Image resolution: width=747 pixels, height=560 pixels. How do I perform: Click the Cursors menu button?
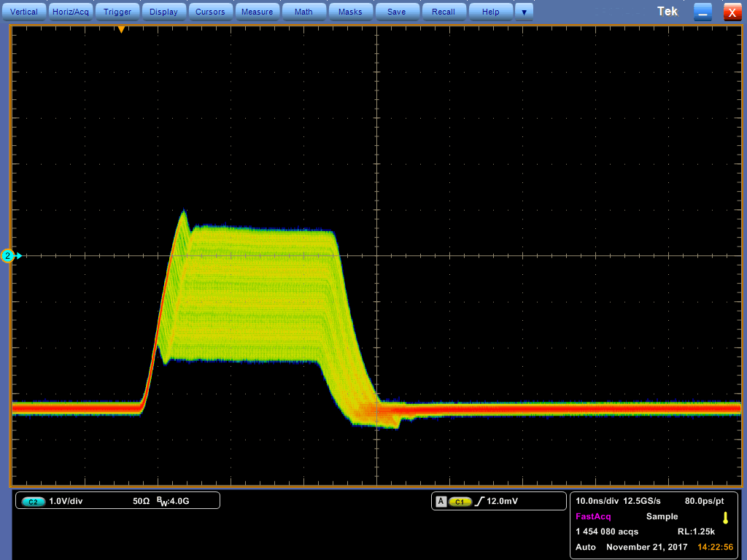coord(210,12)
